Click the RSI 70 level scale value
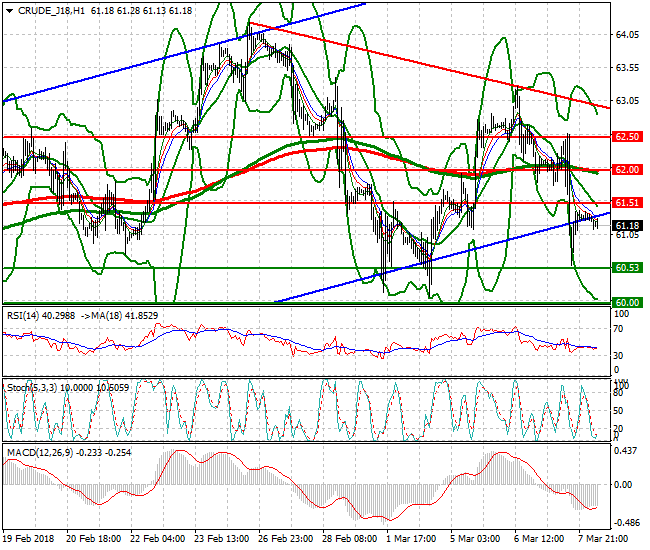650x550 pixels. click(618, 329)
